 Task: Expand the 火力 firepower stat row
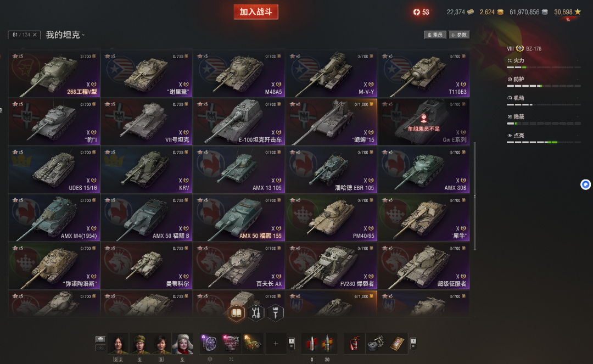click(544, 63)
